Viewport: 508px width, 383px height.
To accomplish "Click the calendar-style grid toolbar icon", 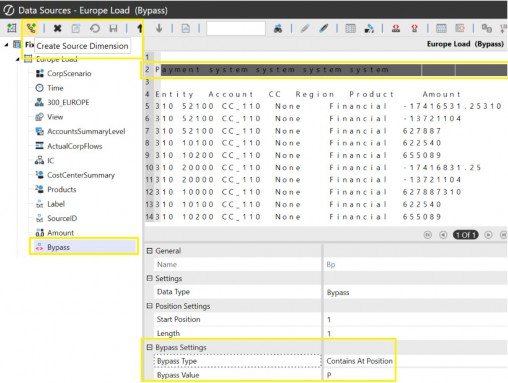I will [x=441, y=29].
